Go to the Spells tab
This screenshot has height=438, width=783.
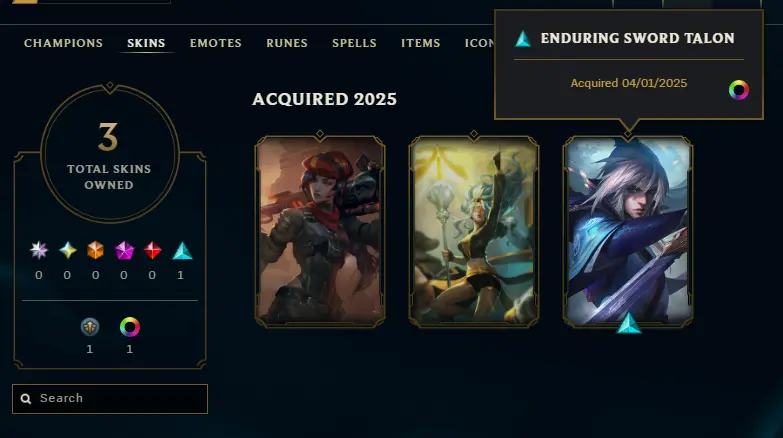355,43
